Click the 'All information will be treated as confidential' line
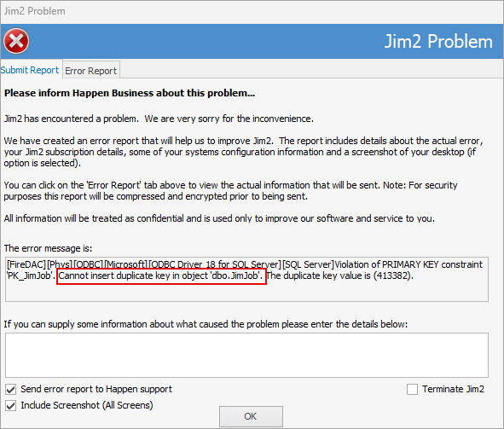This screenshot has width=504, height=429. (219, 218)
